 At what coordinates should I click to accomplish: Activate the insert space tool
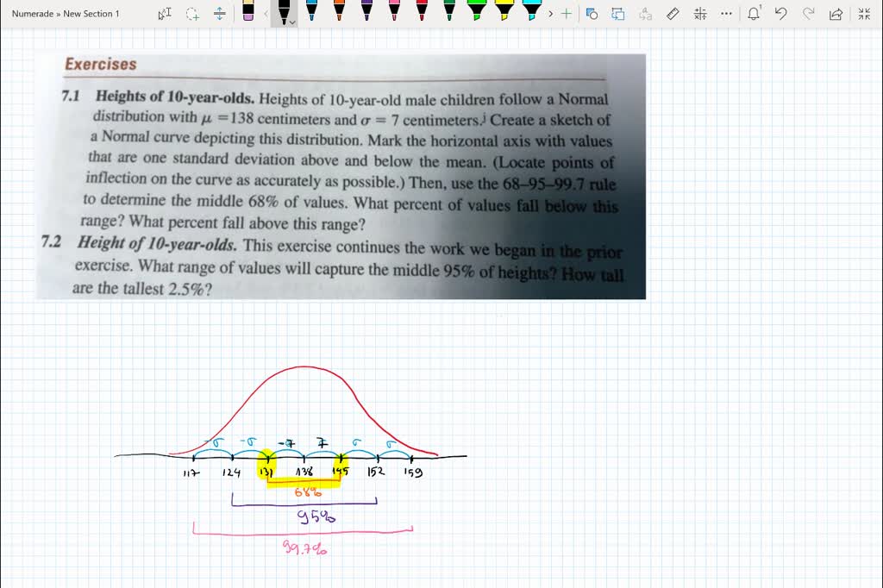(x=220, y=13)
